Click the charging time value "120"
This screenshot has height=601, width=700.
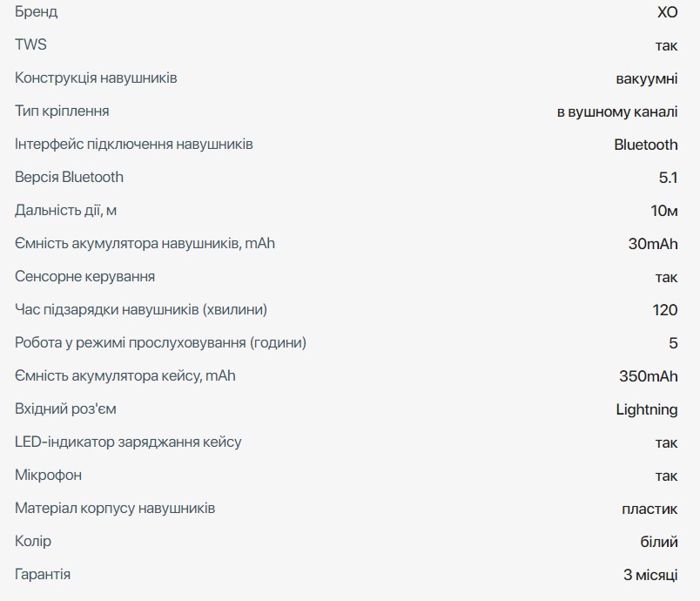(664, 309)
